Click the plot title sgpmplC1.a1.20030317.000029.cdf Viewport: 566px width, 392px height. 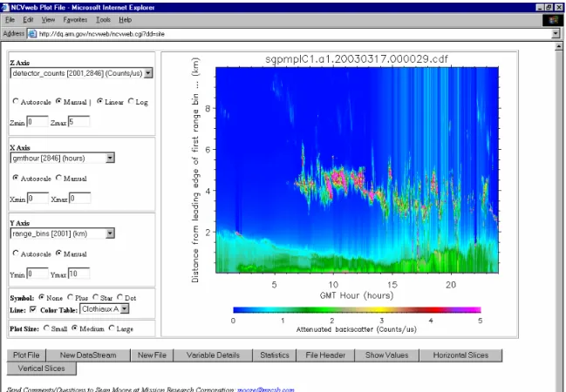357,58
